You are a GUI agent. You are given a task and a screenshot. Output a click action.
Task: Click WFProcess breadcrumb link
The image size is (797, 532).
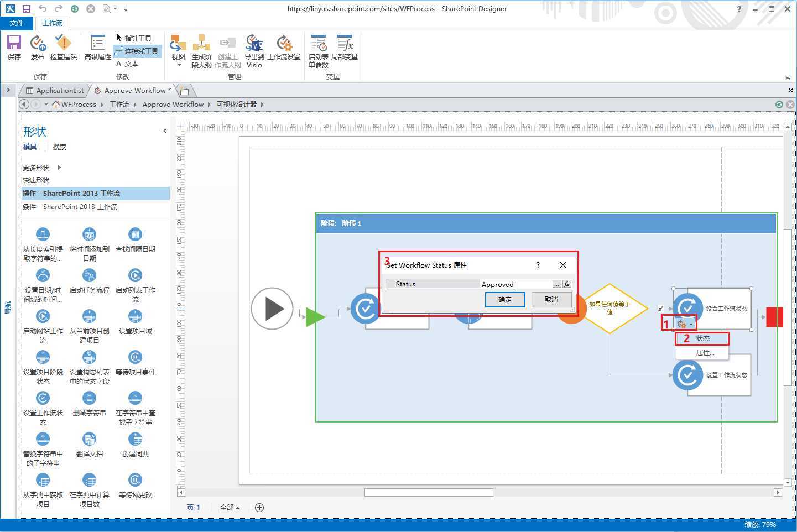pos(79,104)
